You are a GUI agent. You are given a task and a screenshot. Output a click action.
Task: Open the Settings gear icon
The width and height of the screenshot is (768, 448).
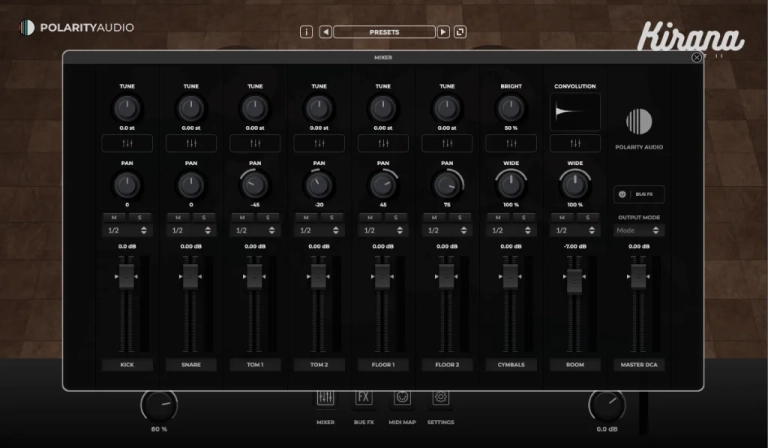(x=440, y=397)
